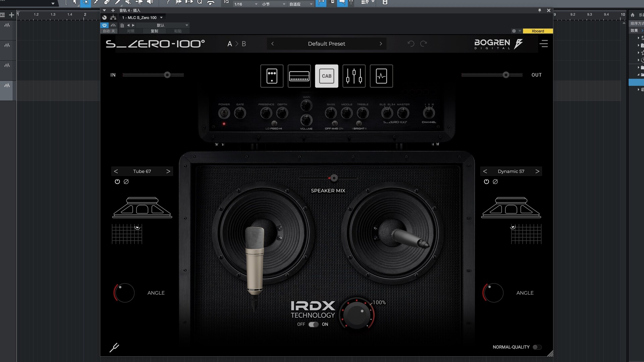Click the left speaker cone icon

click(142, 208)
